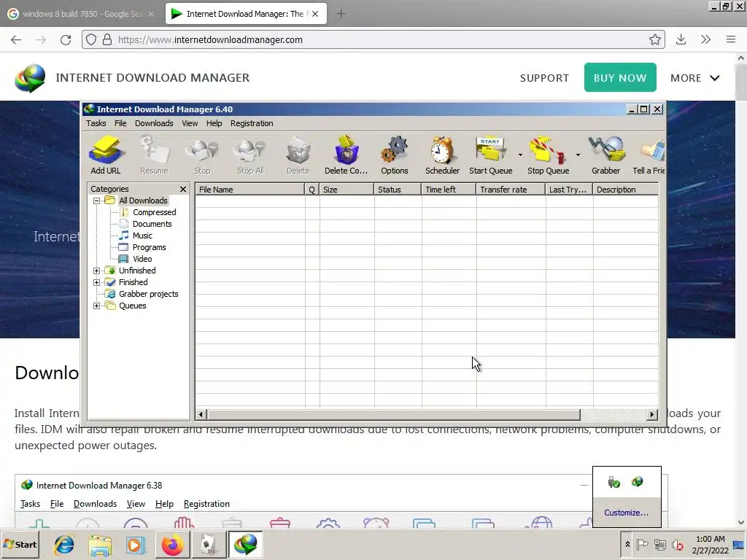Expand the Queues tree node
The width and height of the screenshot is (747, 560).
click(97, 306)
